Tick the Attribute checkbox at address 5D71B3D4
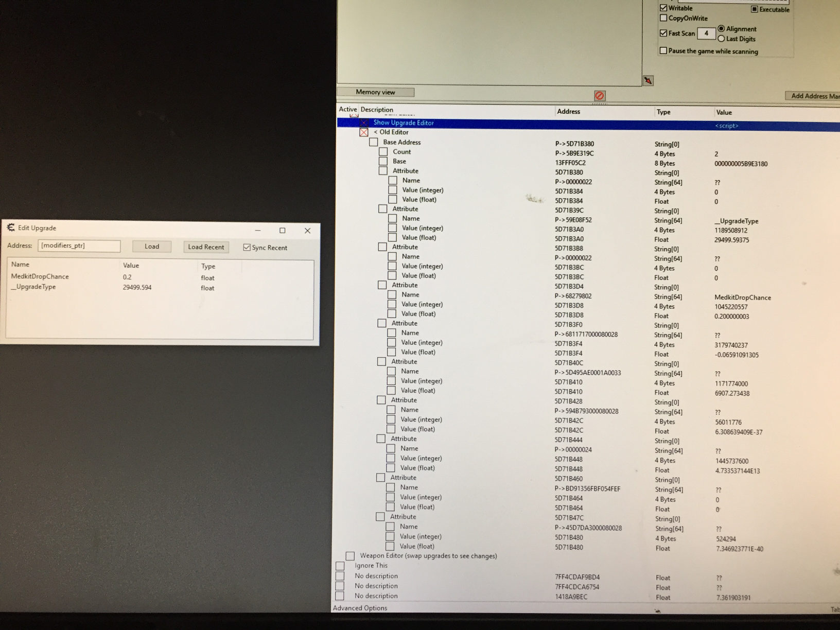The image size is (840, 630). tap(382, 285)
